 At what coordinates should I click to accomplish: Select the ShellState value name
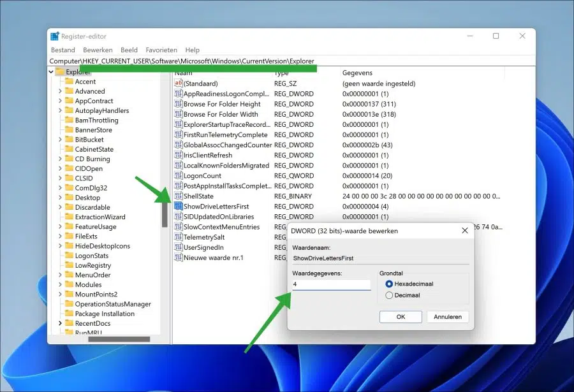click(198, 196)
